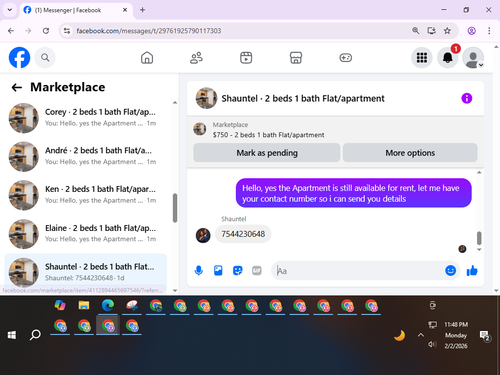Open the Chrome three-dot menu
500x375 pixels.
click(489, 31)
